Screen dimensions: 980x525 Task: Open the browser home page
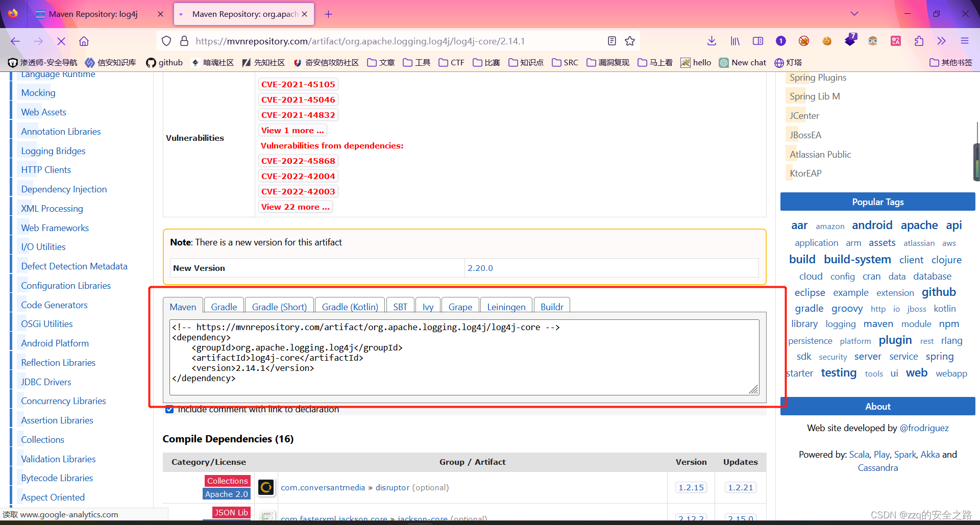(84, 41)
